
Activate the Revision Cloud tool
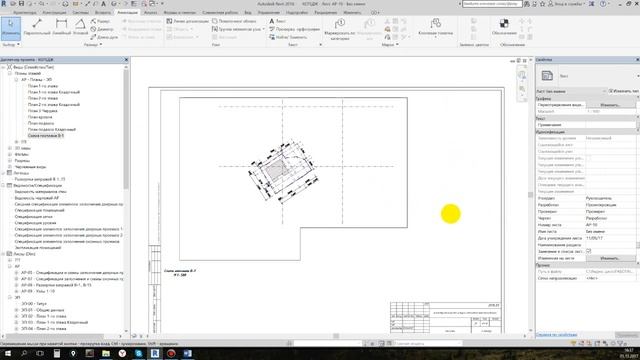tap(234, 21)
